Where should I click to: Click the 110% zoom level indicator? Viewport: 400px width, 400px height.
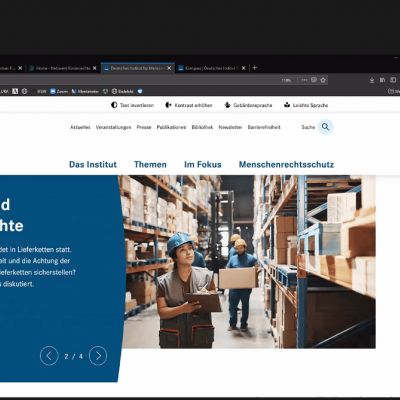[286, 80]
